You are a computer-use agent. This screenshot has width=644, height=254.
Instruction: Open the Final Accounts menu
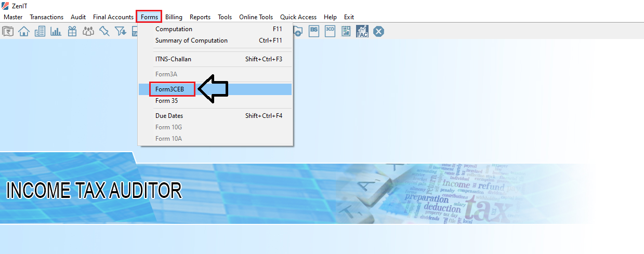[113, 17]
